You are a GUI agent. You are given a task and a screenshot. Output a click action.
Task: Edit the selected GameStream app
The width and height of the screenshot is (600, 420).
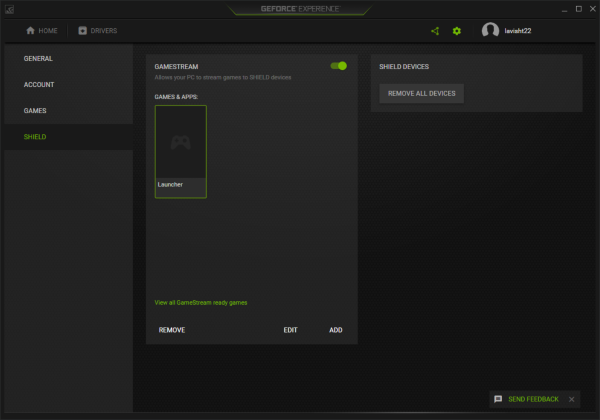[290, 330]
